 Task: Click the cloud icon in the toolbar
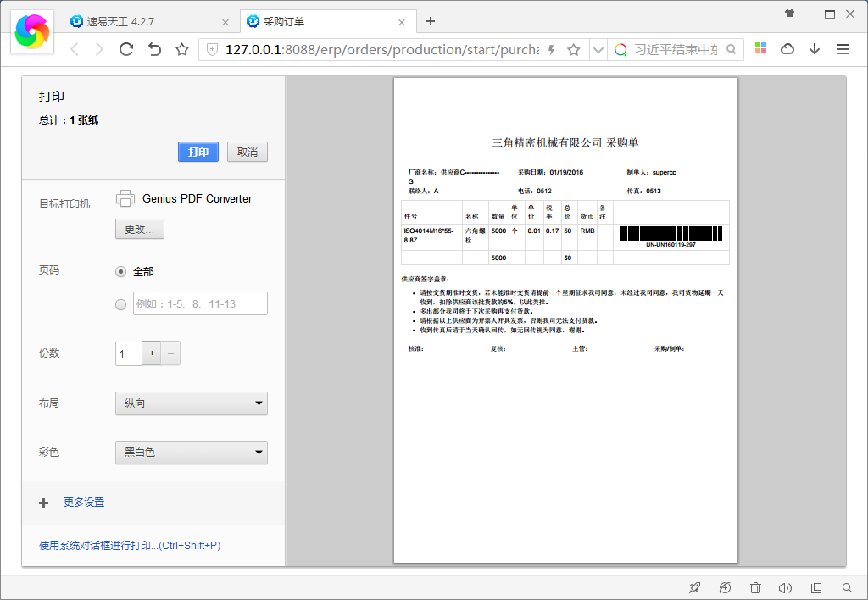pyautogui.click(x=787, y=49)
